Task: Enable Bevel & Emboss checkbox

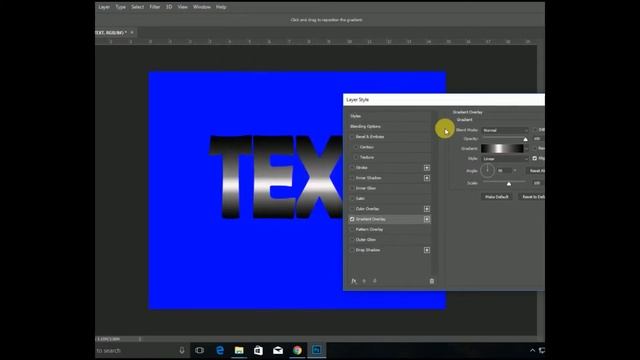Action: pos(352,137)
